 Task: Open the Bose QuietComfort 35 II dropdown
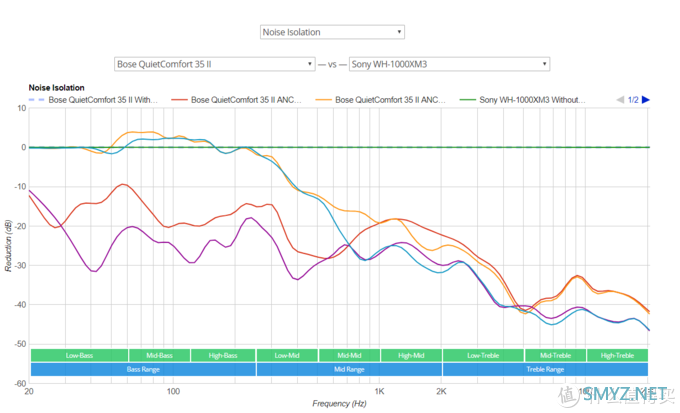[215, 64]
